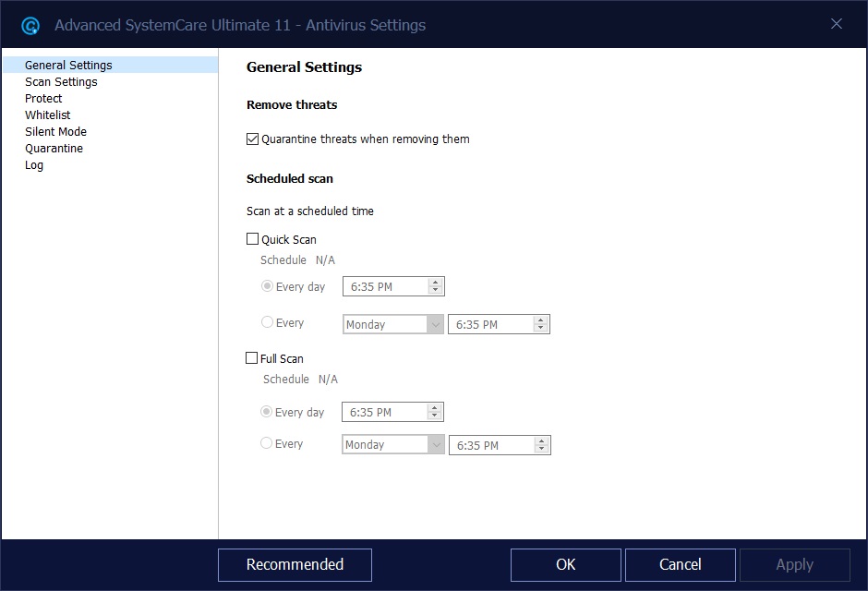Click the Remove threats heading
Viewport: 868px width, 591px height.
(292, 104)
